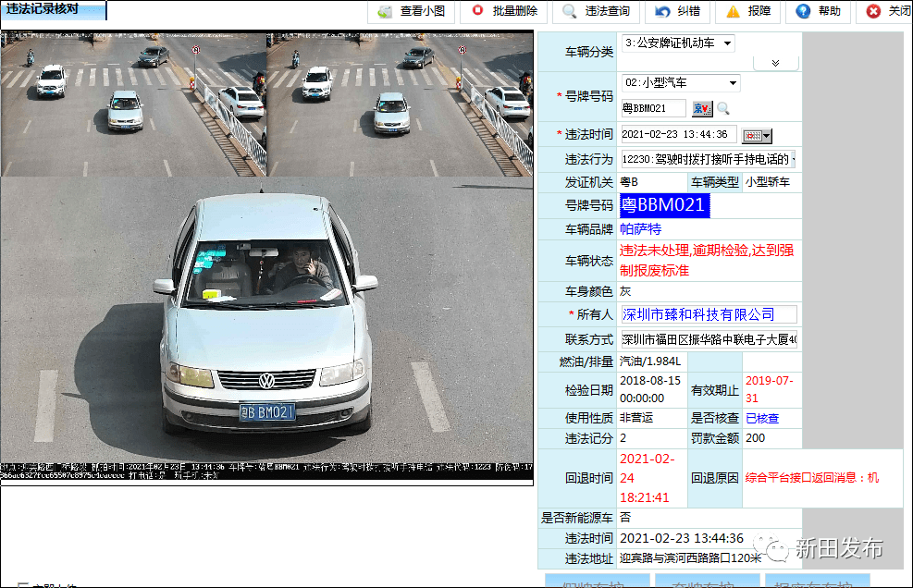The image size is (913, 588).
Task: Click the 联系方式 address field
Action: (x=709, y=339)
